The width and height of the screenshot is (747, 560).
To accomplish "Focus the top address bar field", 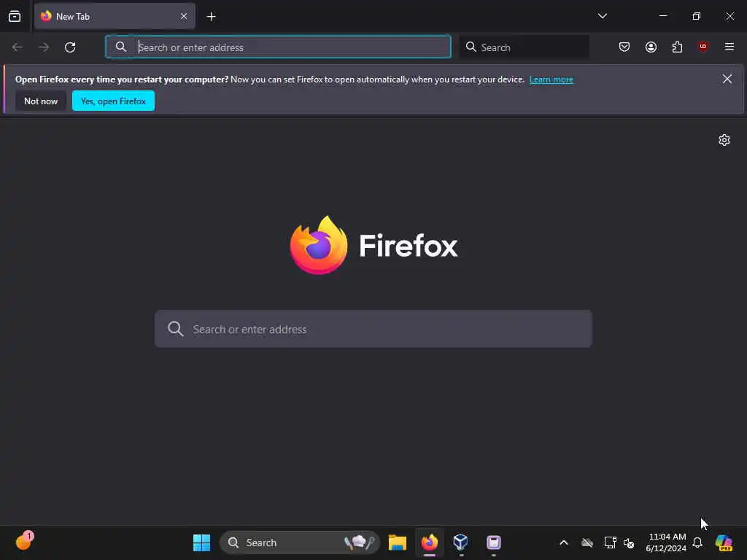I will coord(278,47).
